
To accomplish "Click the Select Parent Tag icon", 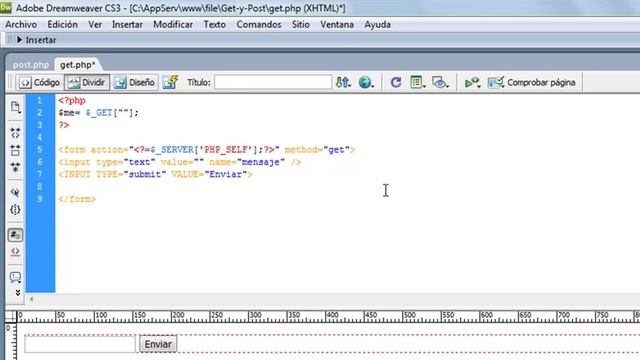I will [15, 192].
